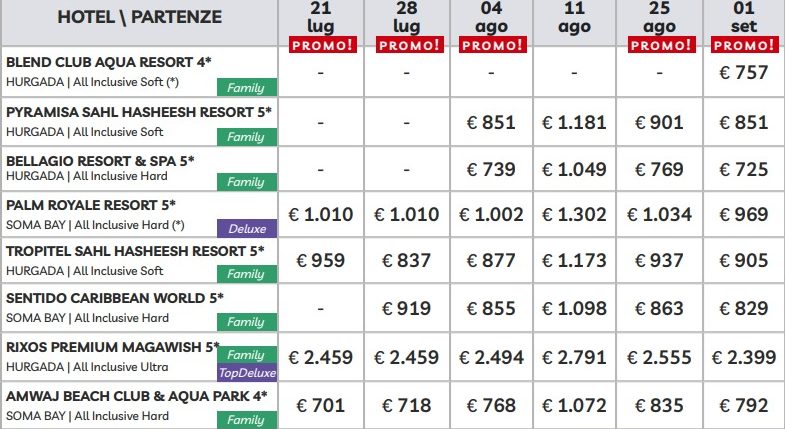Open the Pyramisa Sahl Hasheesh Resort hotel name
785x429 pixels.
click(139, 112)
